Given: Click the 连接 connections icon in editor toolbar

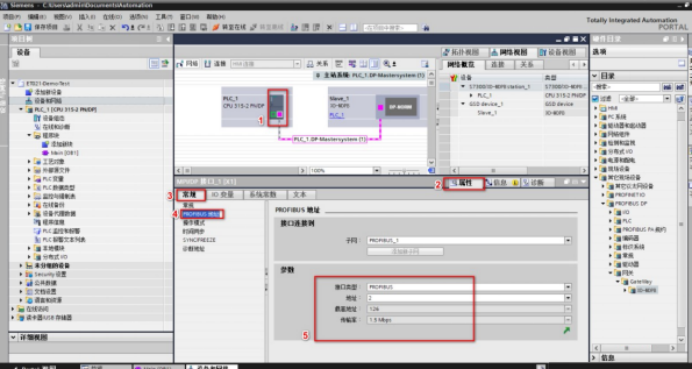Looking at the screenshot, I should pyautogui.click(x=215, y=64).
